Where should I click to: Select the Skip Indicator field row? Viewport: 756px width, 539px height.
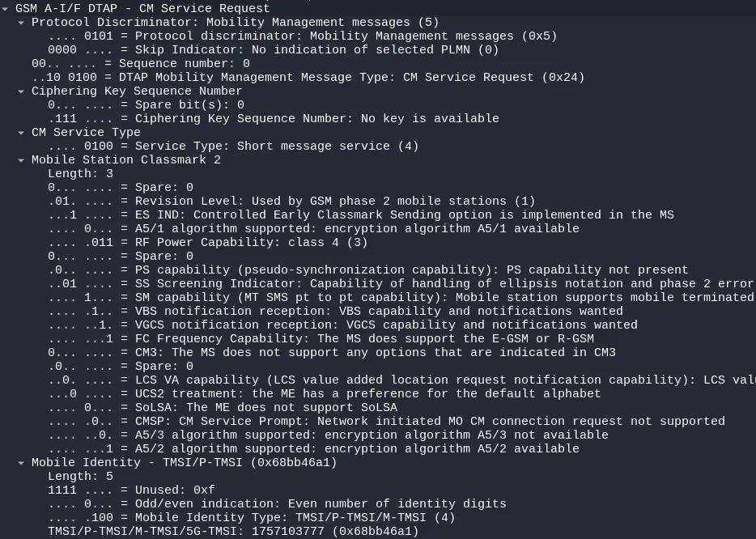coord(273,50)
